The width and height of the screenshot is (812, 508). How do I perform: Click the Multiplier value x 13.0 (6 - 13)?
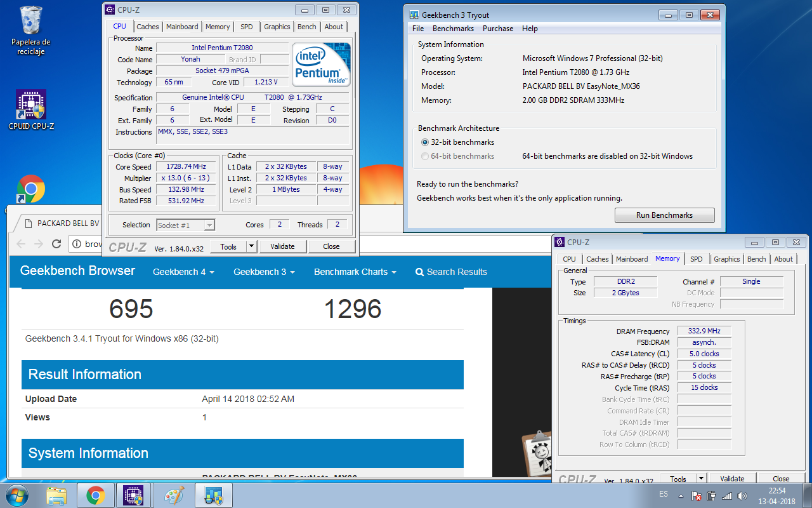point(187,178)
